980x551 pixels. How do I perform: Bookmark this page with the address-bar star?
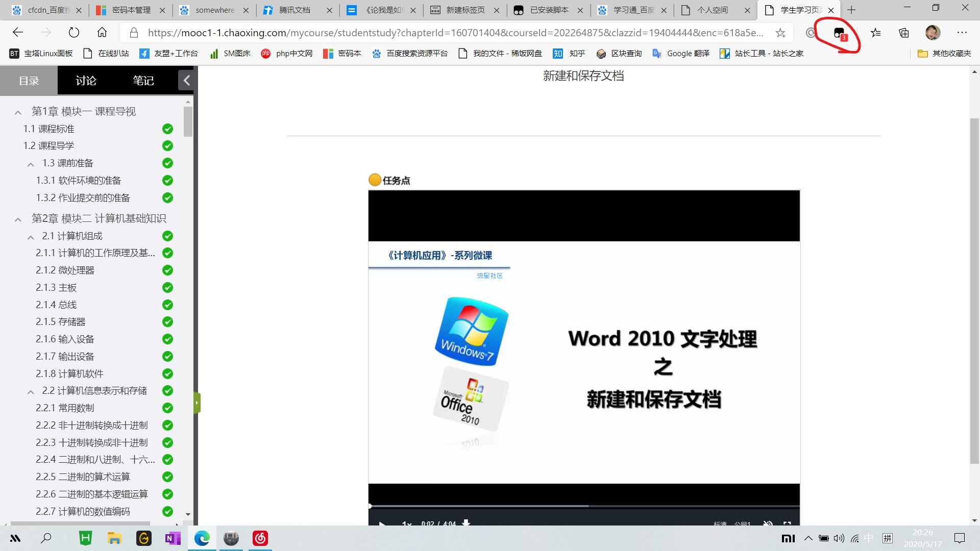tap(780, 33)
